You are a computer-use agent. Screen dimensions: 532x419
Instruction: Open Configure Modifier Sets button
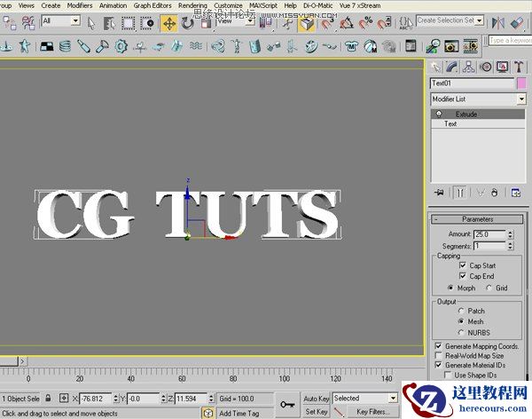click(x=516, y=193)
